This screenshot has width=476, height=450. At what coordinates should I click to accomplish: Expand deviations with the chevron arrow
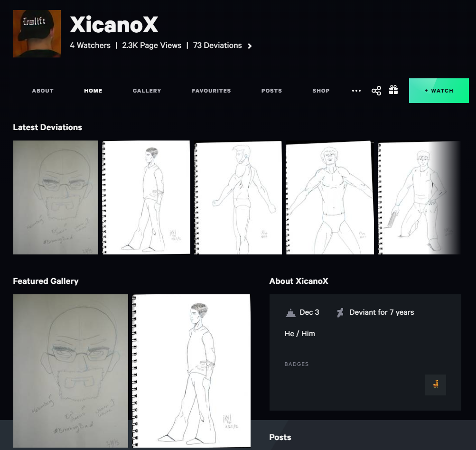point(250,46)
